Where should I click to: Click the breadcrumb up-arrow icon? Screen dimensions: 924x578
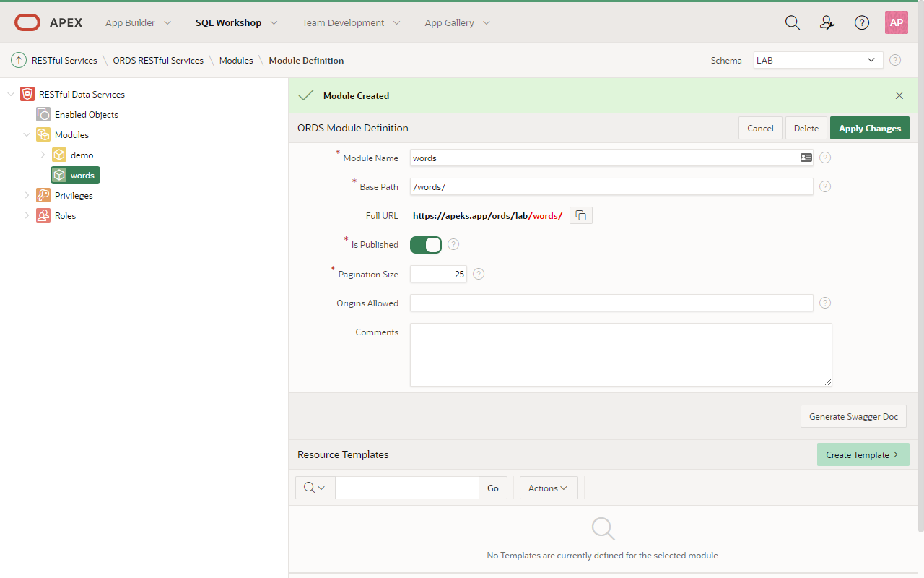click(x=19, y=61)
